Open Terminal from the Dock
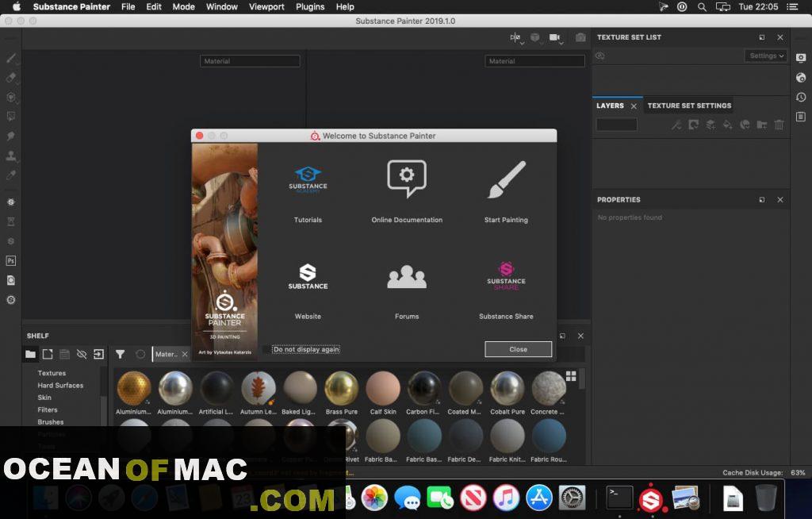 coord(619,498)
